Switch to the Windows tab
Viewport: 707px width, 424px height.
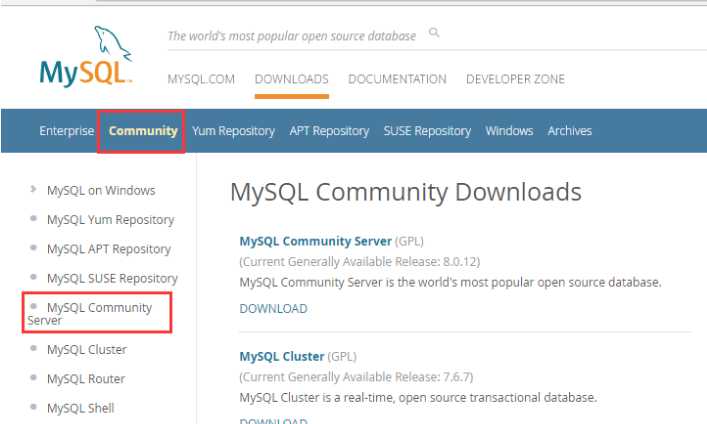coord(509,131)
